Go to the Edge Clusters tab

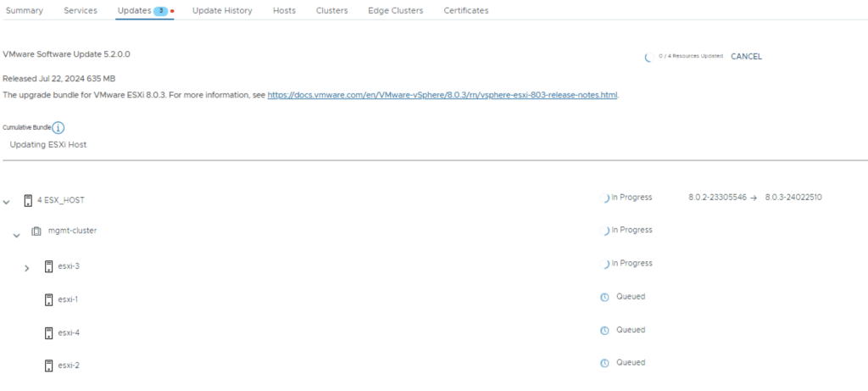click(x=395, y=10)
